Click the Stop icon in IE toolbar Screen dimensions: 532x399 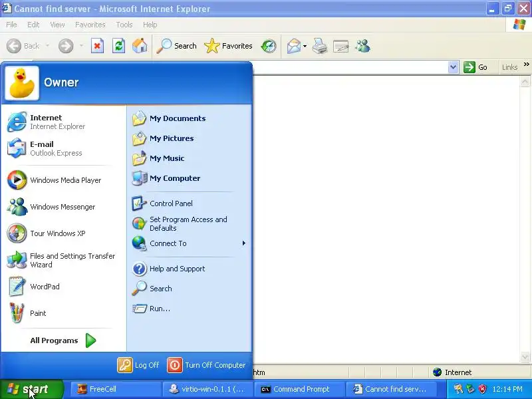97,46
